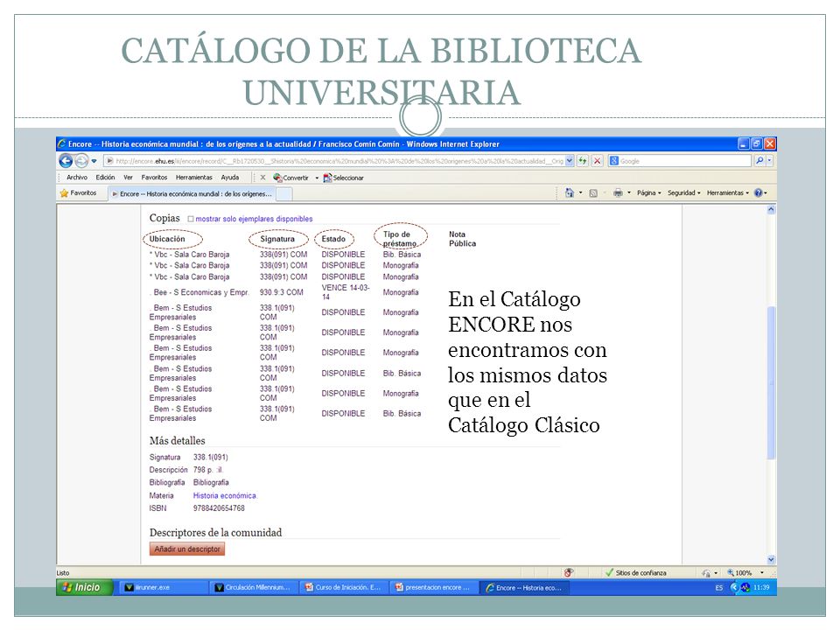Viewport: 840px width, 630px height.
Task: Open the recent pages dropdown beside Forward
Action: pos(94,161)
